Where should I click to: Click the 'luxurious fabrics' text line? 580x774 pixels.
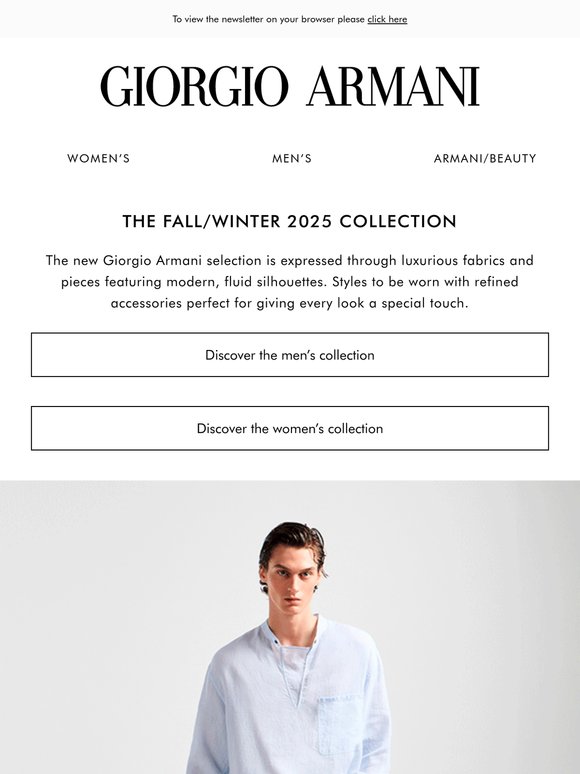point(290,260)
